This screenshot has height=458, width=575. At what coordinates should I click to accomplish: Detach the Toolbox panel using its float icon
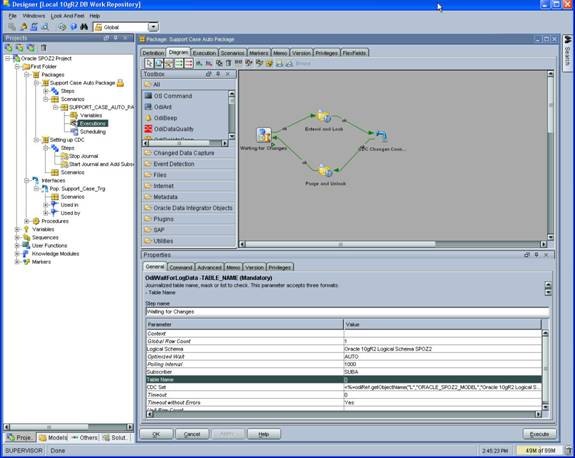pos(209,74)
